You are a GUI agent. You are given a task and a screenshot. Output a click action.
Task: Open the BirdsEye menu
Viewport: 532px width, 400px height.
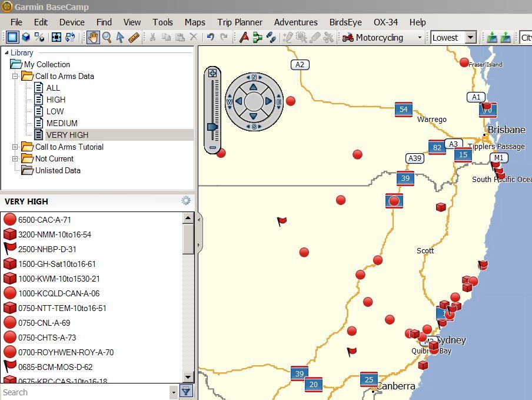345,22
